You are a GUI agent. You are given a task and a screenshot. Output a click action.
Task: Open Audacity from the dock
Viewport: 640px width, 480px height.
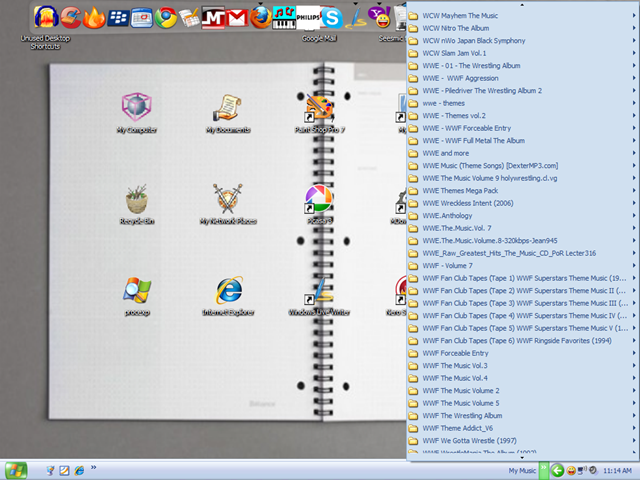pyautogui.click(x=45, y=18)
